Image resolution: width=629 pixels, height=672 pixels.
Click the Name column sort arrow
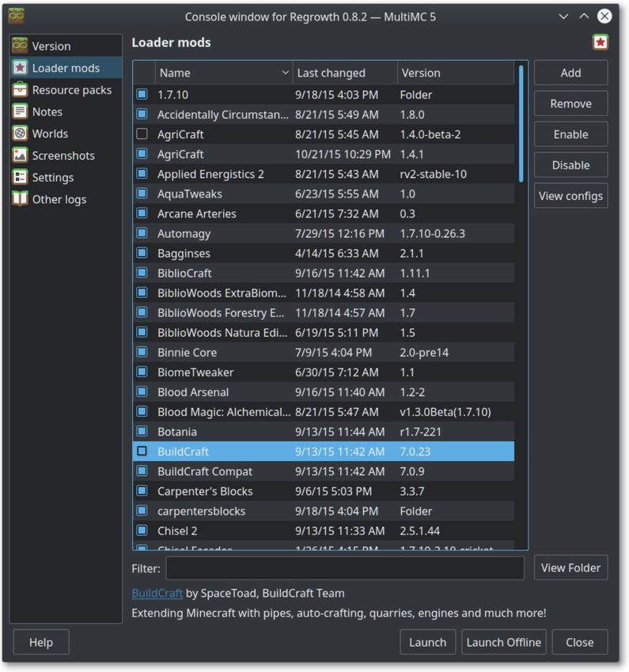click(285, 73)
